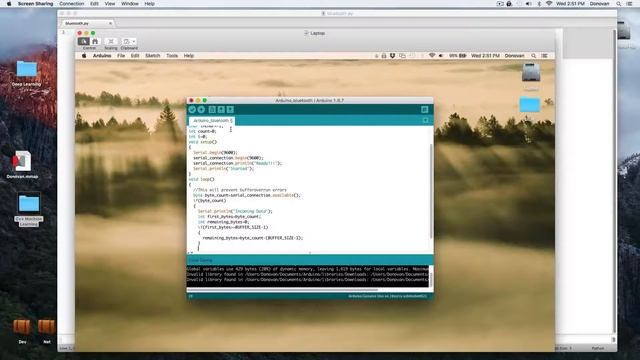Open the remote Tools menu
This screenshot has width=640, height=360.
pos(172,56)
